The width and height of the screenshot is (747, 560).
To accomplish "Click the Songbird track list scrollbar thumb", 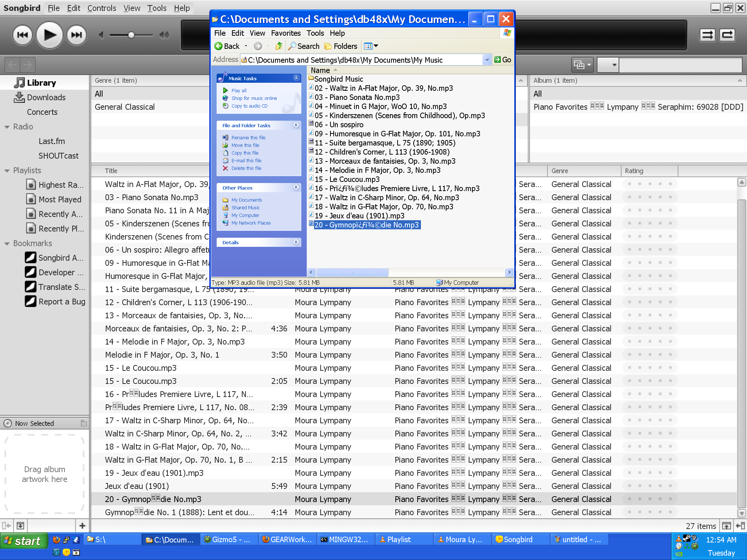I will tap(742, 354).
